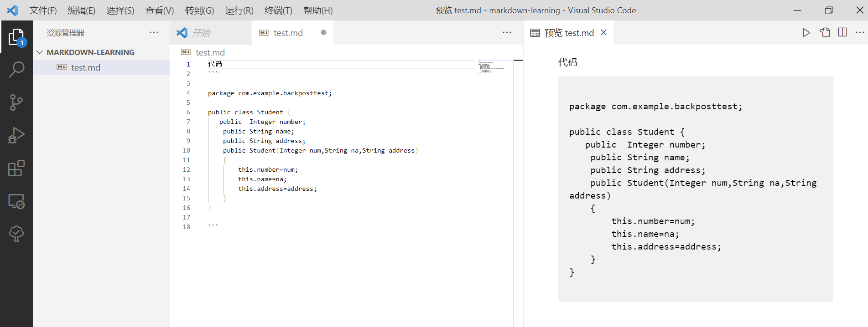Restore down the VS Code window
868x327 pixels.
(829, 10)
